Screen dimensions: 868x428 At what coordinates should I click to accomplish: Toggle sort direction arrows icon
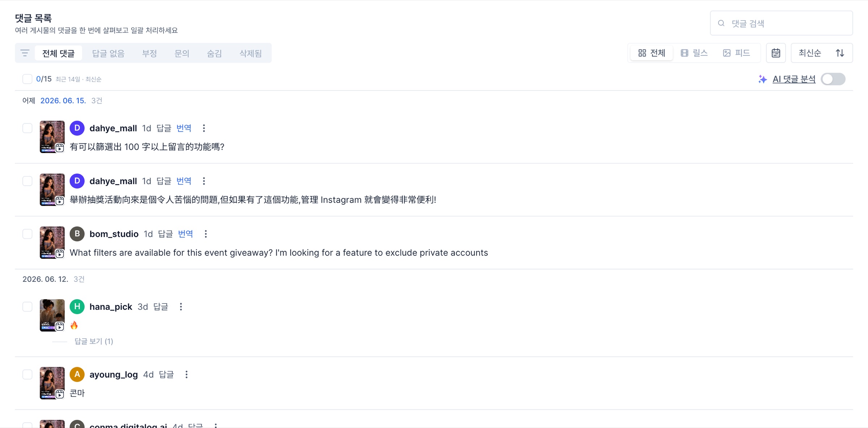point(840,53)
